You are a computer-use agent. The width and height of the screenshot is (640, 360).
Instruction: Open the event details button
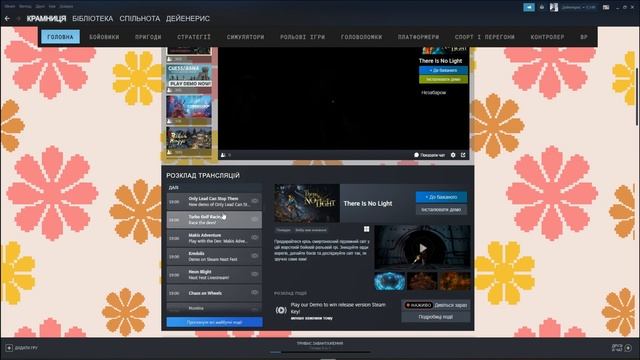[x=436, y=317]
